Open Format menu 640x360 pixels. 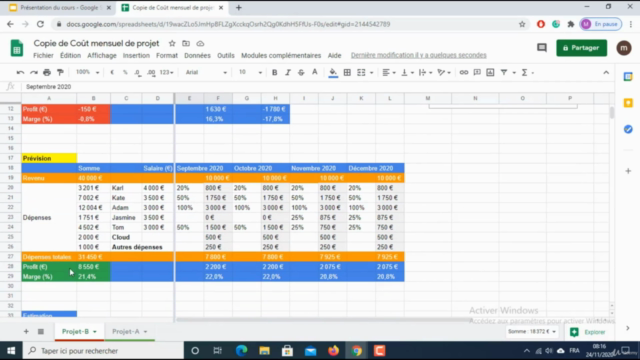pos(167,56)
